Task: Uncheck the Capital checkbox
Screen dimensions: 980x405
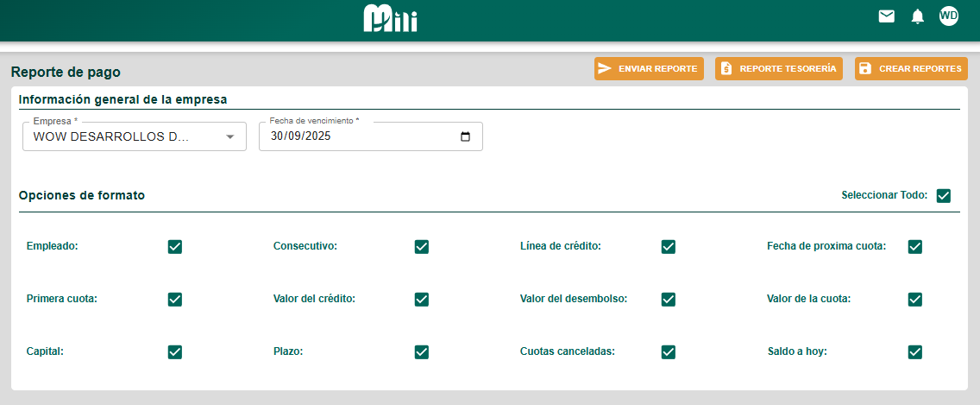Action: pos(175,352)
